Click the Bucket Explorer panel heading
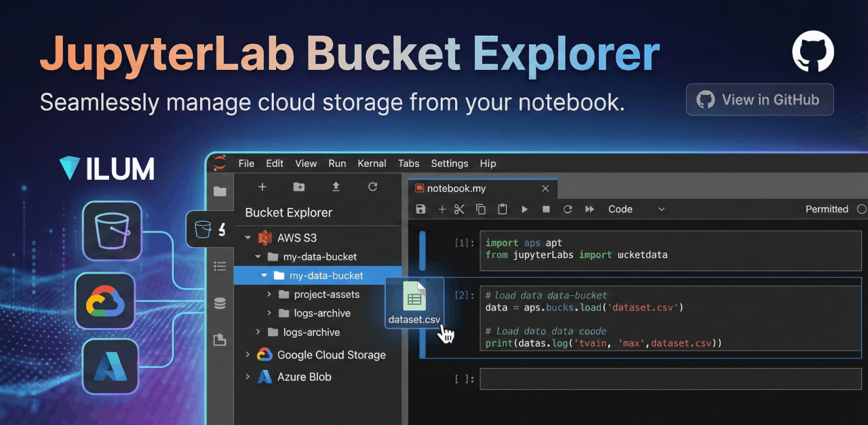 click(289, 212)
